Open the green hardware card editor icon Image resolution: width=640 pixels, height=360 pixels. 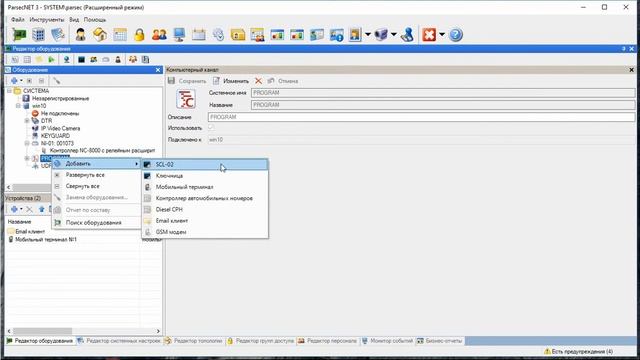(19, 35)
